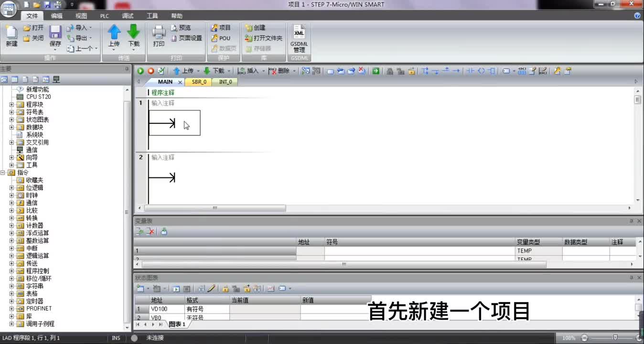Click the 图表 1 chart sheet tab
Image resolution: width=644 pixels, height=344 pixels.
point(176,324)
